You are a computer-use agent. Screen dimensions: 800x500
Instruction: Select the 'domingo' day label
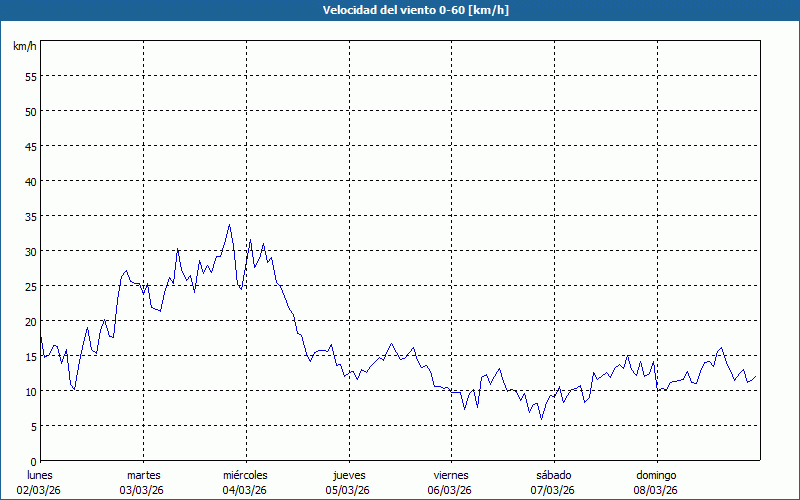click(656, 475)
